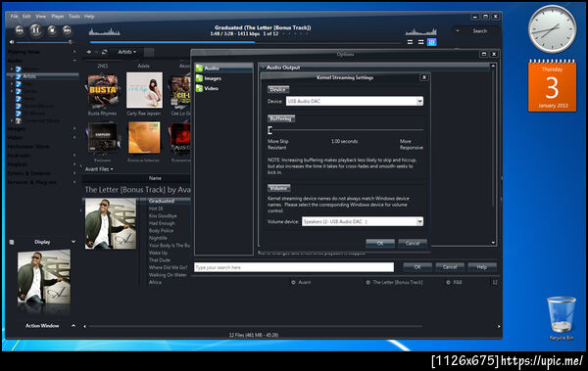Adjust the main volume slider
The image size is (588, 371).
(44, 42)
